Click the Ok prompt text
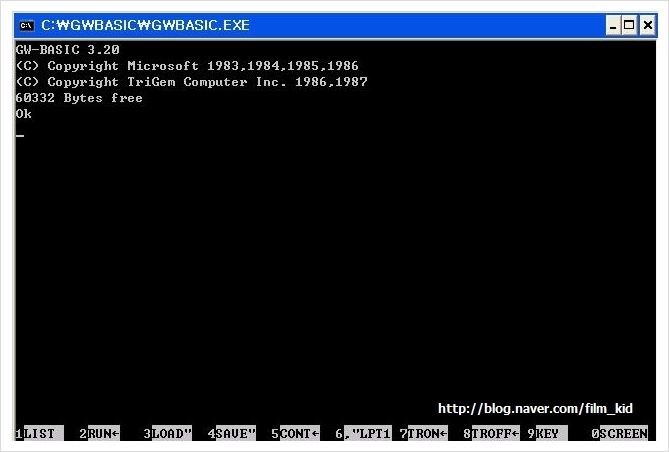Image resolution: width=669 pixels, height=452 pixels. (23, 114)
